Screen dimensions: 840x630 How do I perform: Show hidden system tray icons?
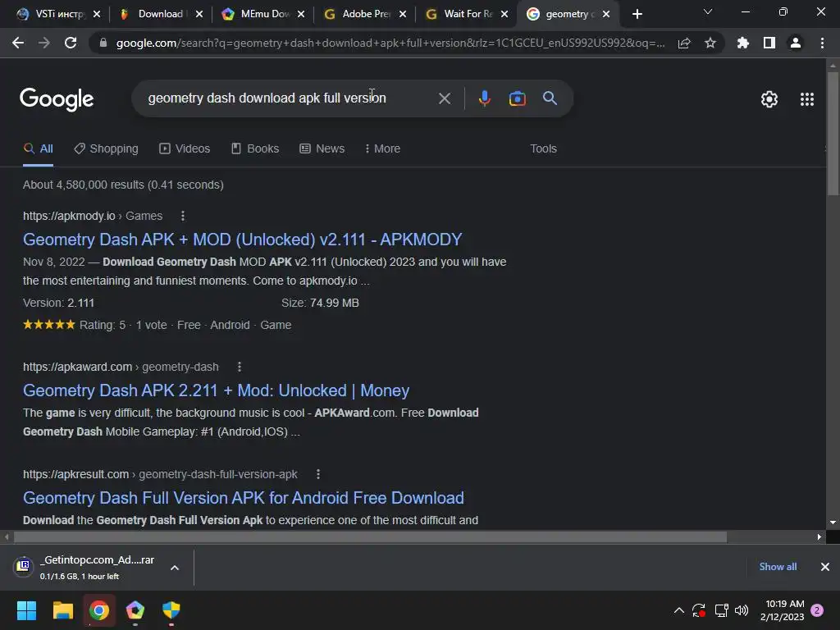tap(678, 610)
